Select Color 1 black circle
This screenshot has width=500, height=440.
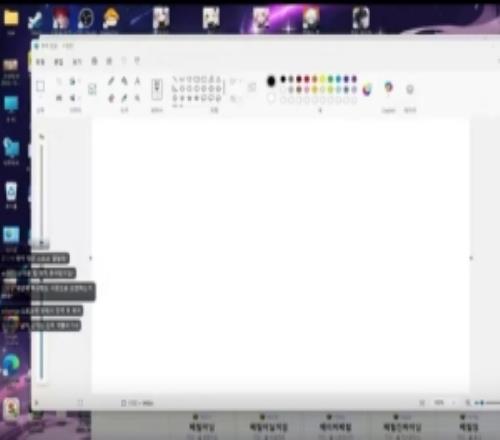[271, 81]
